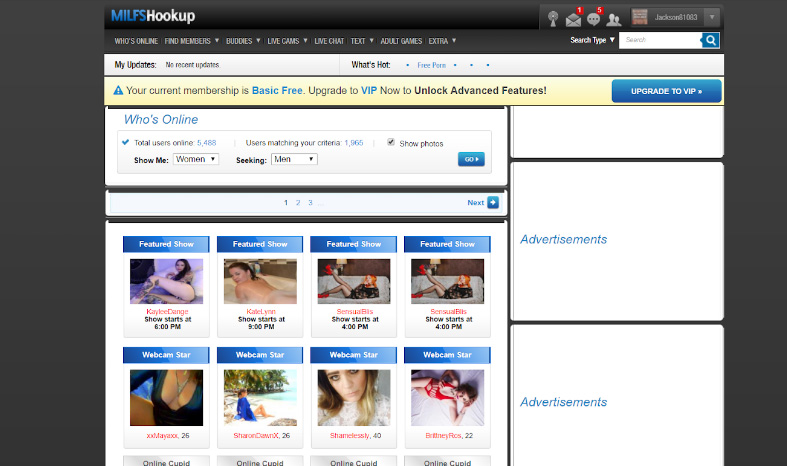Click the MILFSHookup logo

[x=153, y=16]
